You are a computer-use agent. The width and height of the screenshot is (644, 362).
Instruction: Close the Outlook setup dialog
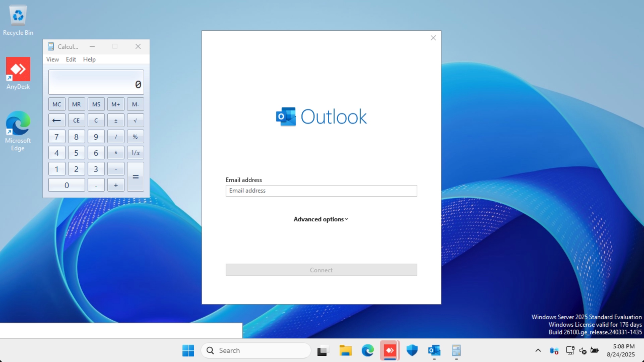pyautogui.click(x=433, y=38)
